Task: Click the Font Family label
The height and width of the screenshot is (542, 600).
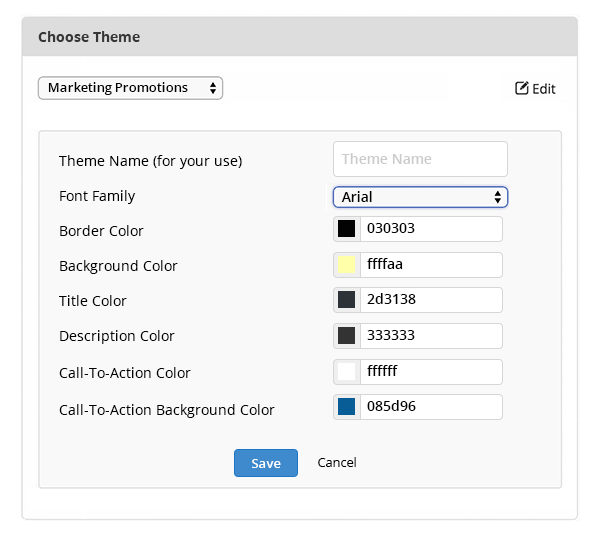Action: point(97,196)
